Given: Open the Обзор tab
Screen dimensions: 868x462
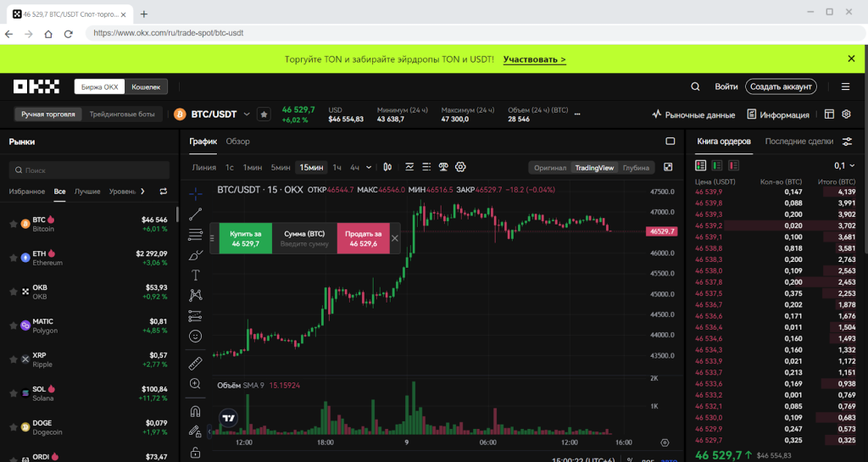Looking at the screenshot, I should pos(237,142).
